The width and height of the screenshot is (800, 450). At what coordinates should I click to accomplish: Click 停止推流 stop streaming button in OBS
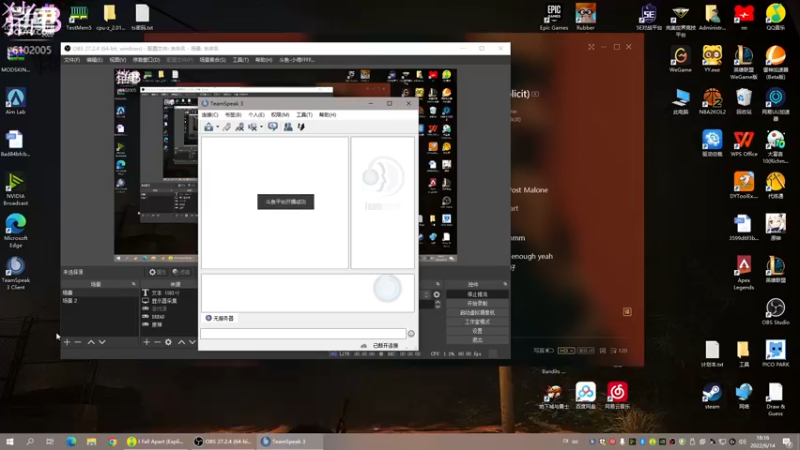[x=477, y=294]
